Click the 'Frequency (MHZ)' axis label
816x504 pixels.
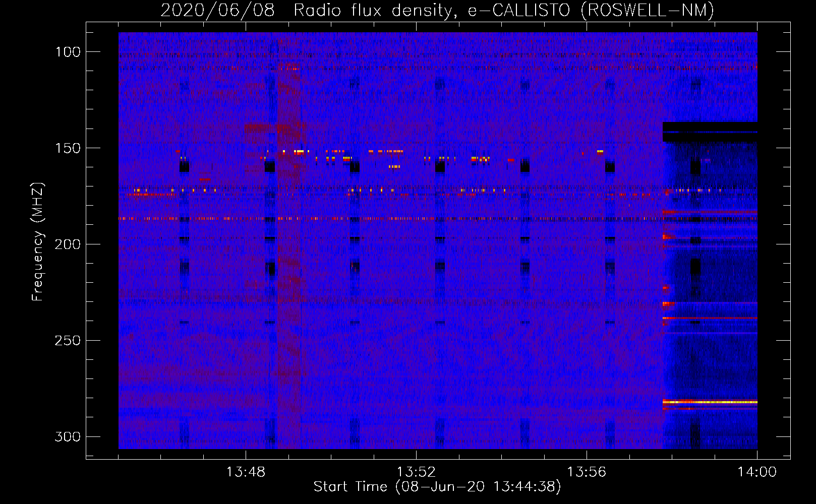coord(38,241)
